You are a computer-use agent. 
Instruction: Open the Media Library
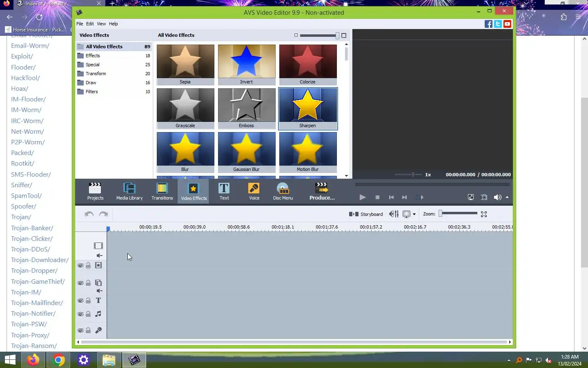point(129,191)
